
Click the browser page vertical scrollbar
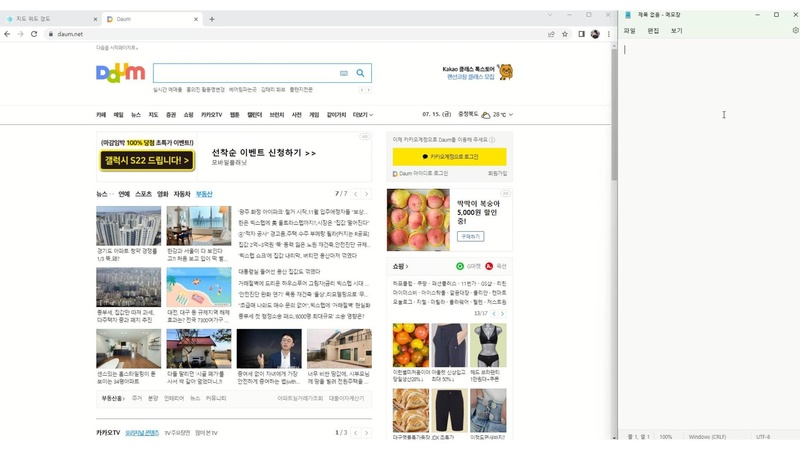click(614, 114)
